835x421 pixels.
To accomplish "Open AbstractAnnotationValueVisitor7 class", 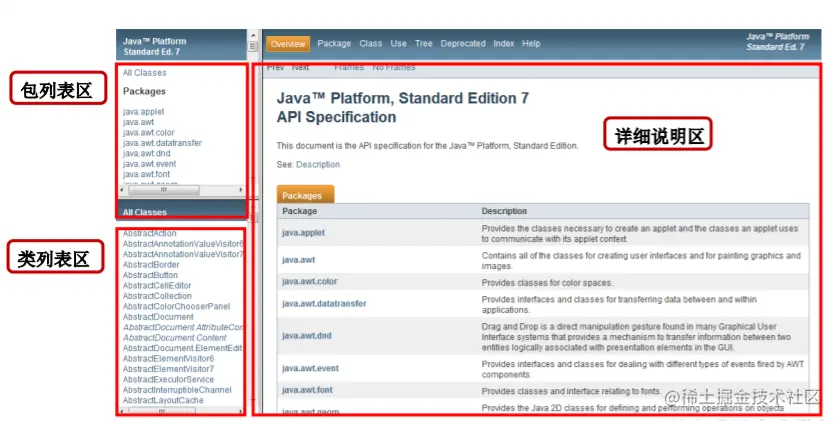I will [x=183, y=254].
